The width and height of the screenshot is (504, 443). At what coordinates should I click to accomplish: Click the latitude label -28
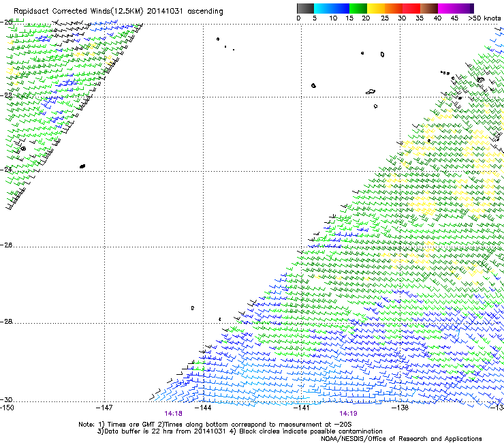click(x=6, y=322)
